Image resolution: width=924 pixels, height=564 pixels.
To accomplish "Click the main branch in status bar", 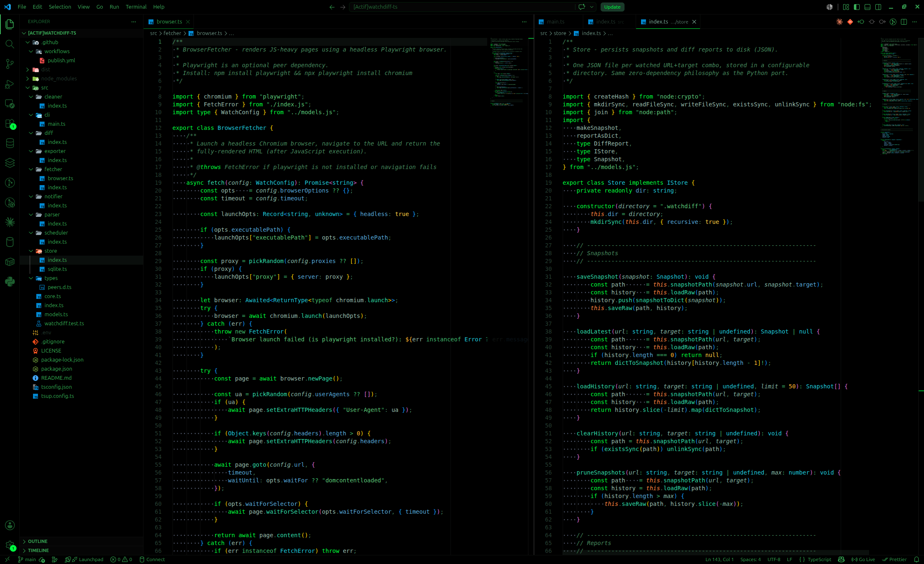I will pyautogui.click(x=27, y=559).
